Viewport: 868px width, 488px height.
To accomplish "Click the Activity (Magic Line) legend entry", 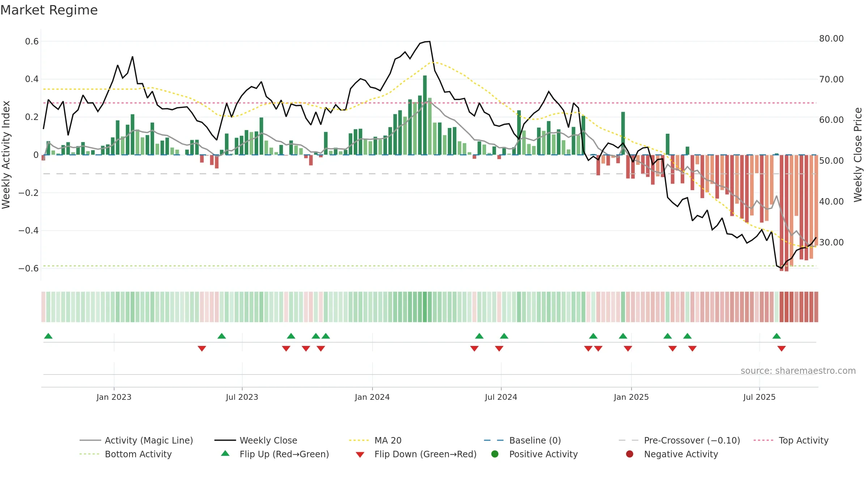I will tap(136, 440).
